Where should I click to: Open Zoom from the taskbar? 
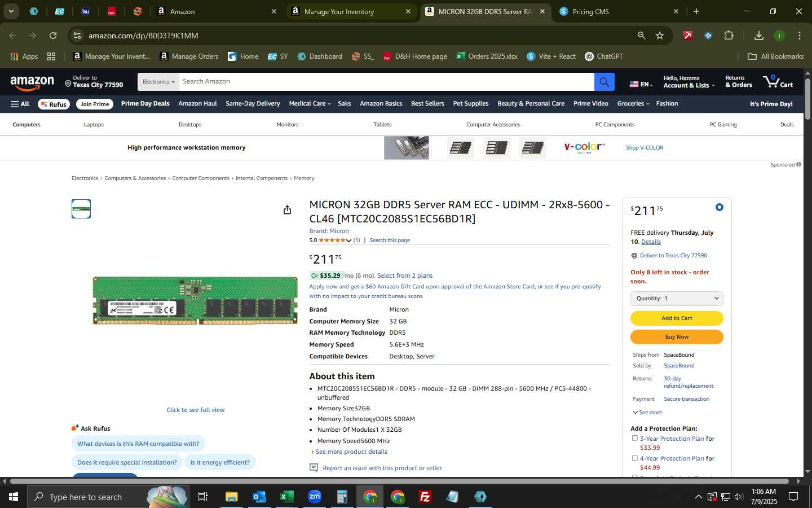314,497
